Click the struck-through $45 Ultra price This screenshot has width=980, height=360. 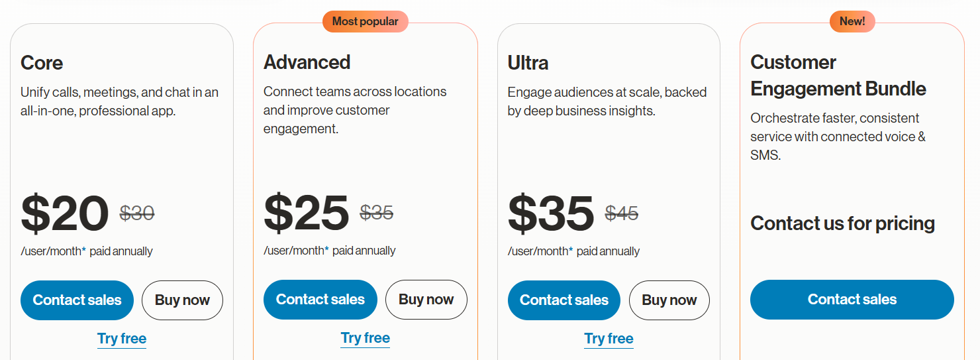click(x=622, y=213)
